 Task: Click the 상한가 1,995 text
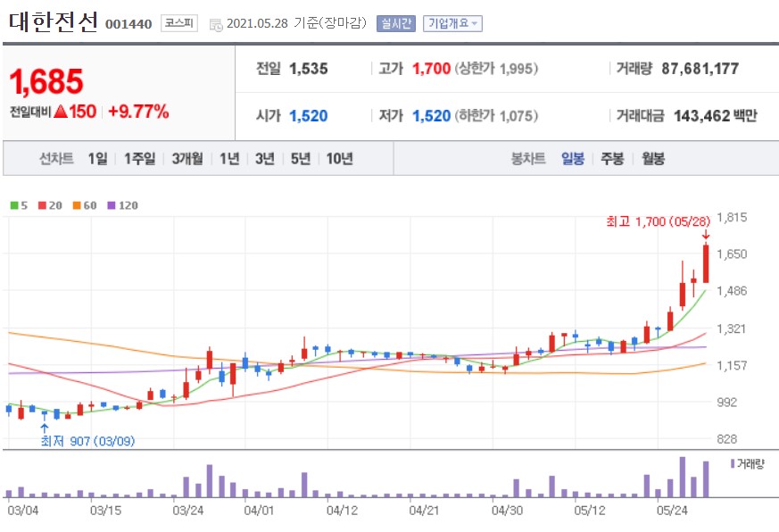(496, 69)
